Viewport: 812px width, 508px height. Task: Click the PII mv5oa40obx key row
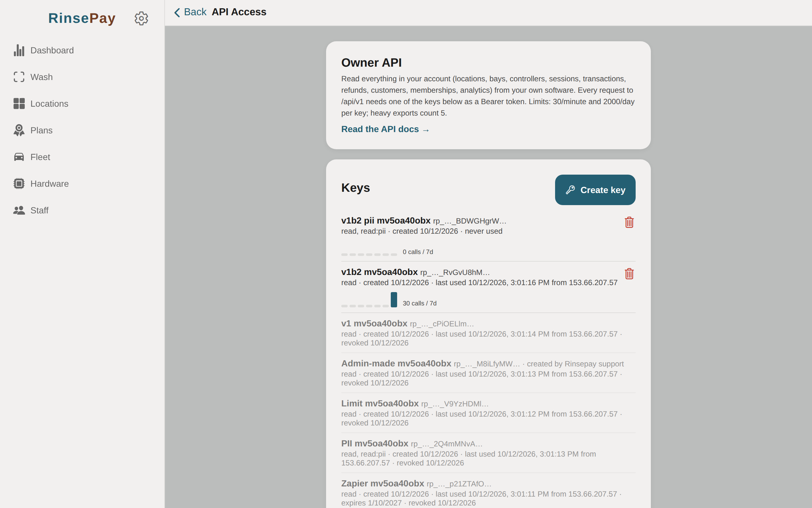488,453
